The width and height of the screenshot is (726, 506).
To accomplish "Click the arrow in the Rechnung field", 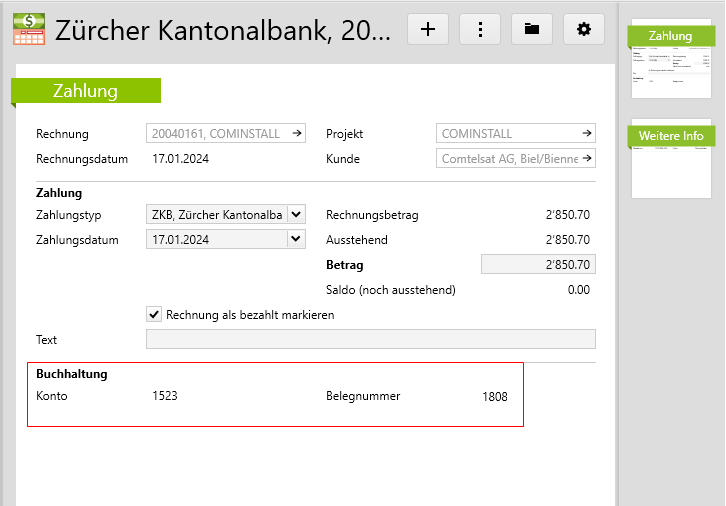I will pos(296,133).
